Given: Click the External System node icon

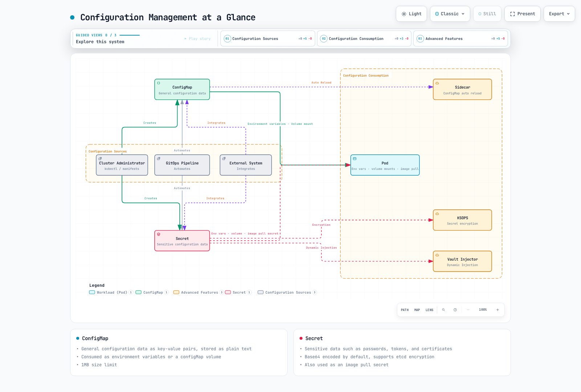Looking at the screenshot, I should coord(224,159).
